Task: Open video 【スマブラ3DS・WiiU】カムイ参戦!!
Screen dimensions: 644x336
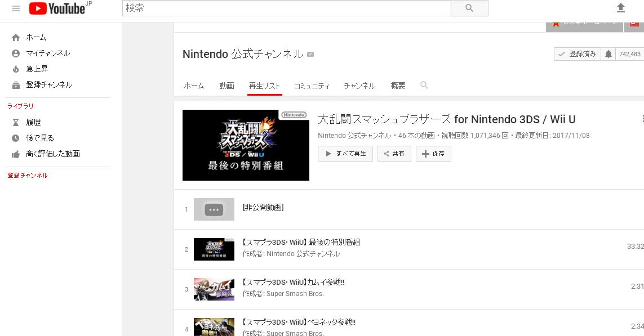Action: click(293, 283)
